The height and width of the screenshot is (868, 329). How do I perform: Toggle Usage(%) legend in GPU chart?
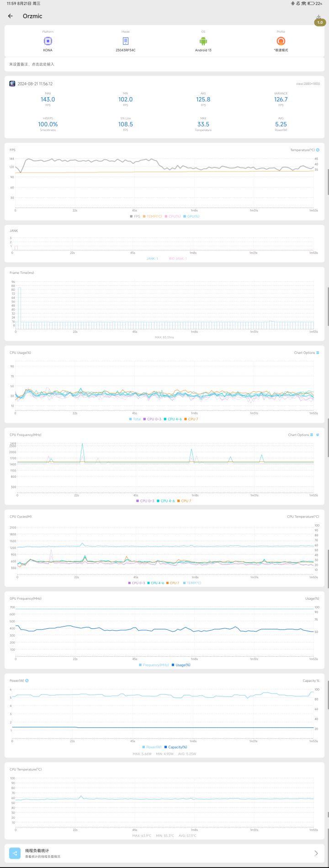(x=181, y=665)
